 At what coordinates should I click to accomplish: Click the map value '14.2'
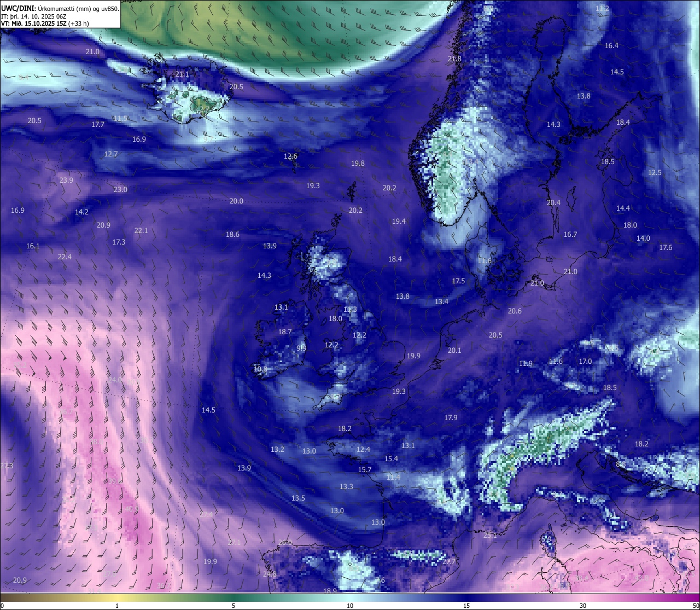[x=81, y=212]
